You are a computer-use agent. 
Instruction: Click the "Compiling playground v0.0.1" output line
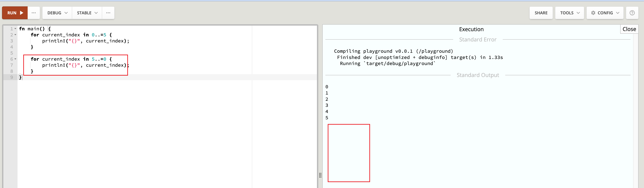(x=393, y=51)
